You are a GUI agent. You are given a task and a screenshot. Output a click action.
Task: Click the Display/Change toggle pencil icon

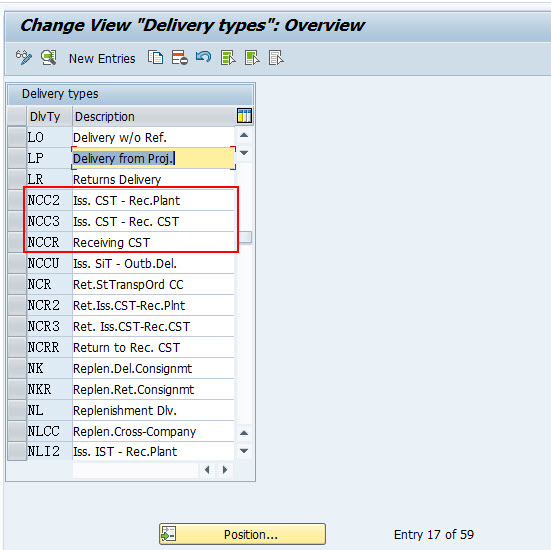coord(24,58)
